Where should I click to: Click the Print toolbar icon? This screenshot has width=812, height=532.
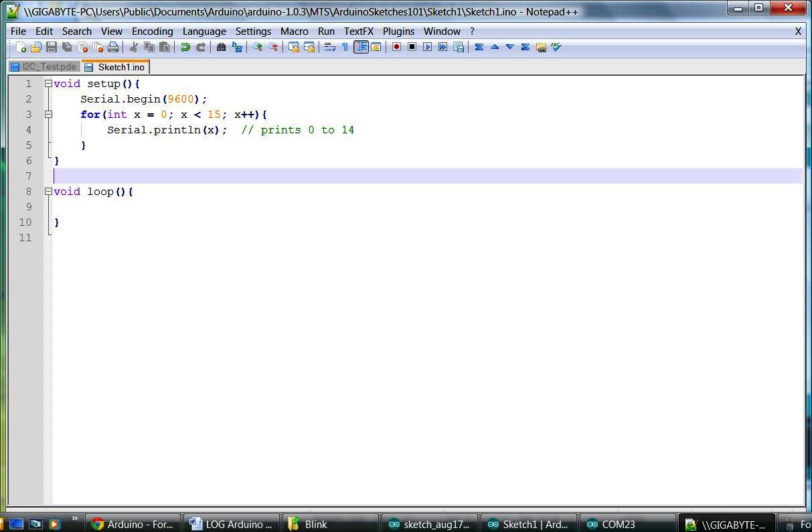113,47
